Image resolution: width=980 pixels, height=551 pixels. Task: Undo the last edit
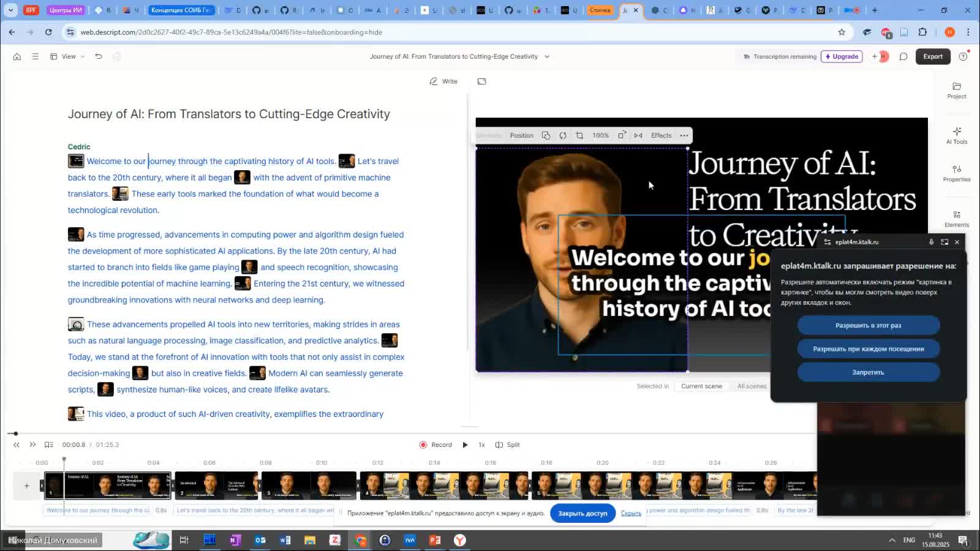[x=98, y=56]
